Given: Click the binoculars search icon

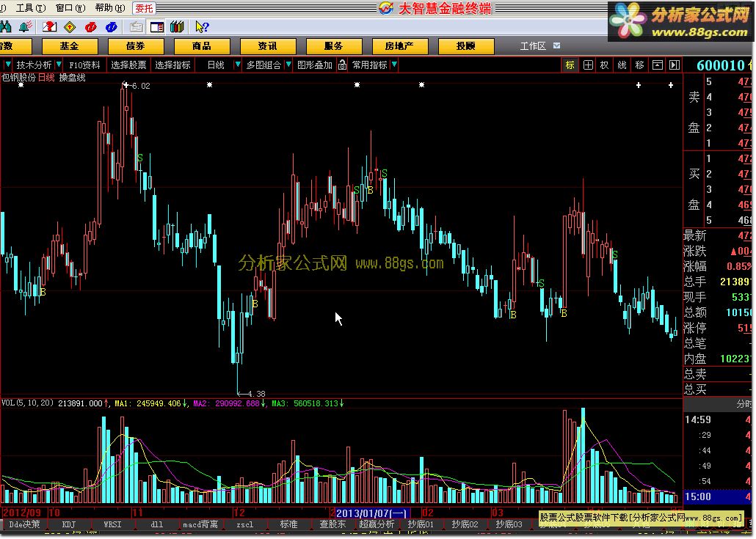Looking at the screenshot, I should [5, 26].
